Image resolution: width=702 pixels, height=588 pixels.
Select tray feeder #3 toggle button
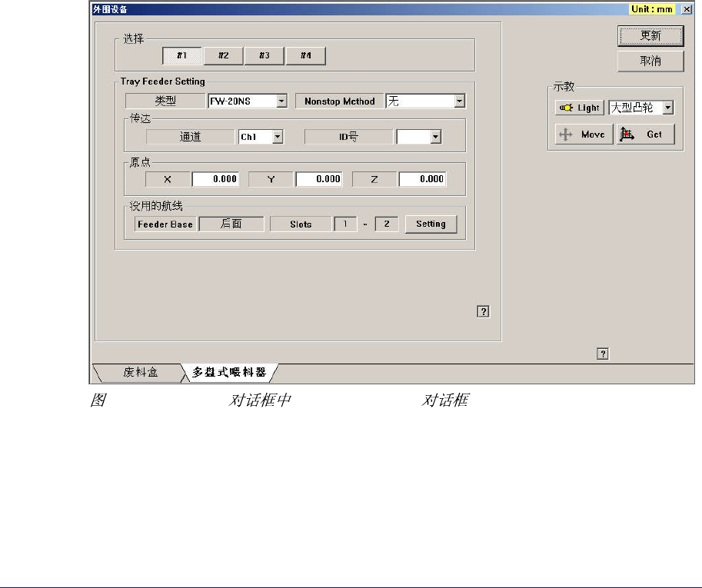264,55
